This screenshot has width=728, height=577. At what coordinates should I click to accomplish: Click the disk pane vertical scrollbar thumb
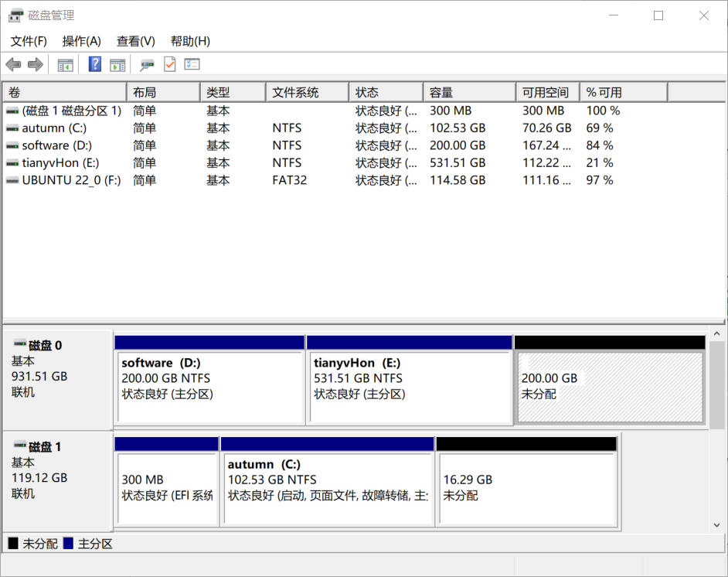pos(717,384)
